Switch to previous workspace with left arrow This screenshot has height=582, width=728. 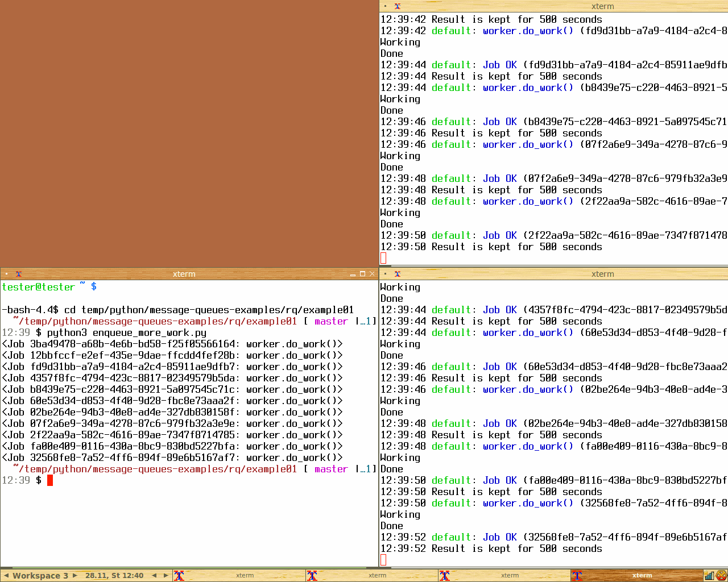coord(6,576)
